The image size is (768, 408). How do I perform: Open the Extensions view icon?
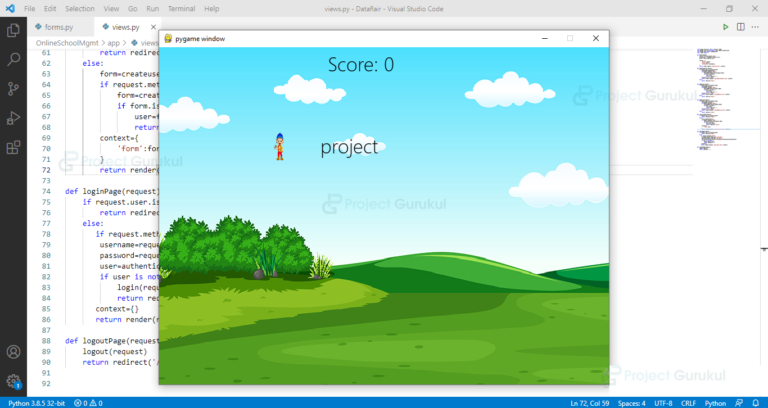[13, 147]
